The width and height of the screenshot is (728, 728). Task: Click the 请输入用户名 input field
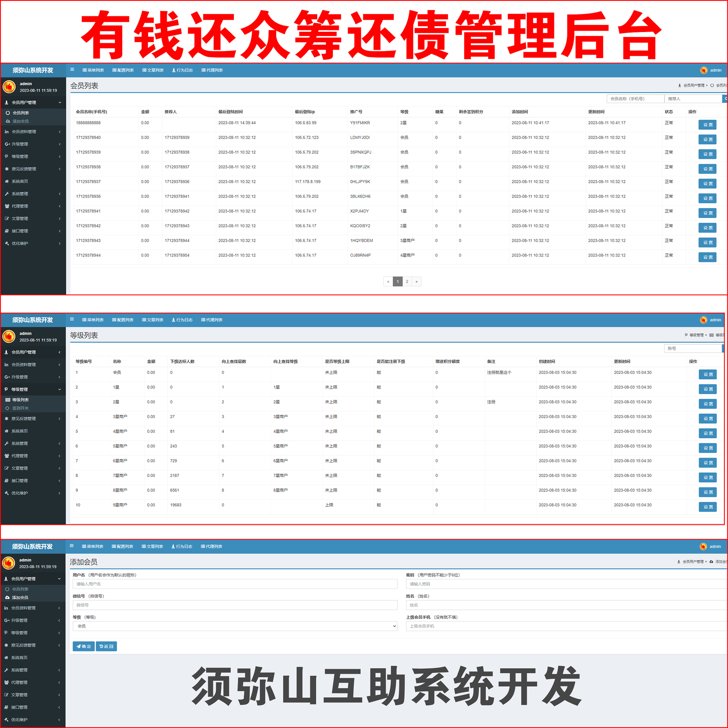[235, 584]
